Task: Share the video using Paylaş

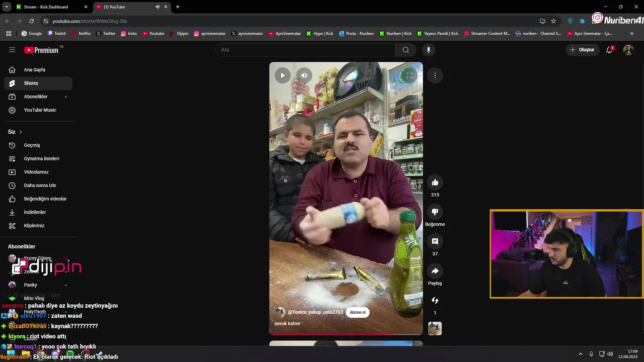Action: [x=435, y=271]
